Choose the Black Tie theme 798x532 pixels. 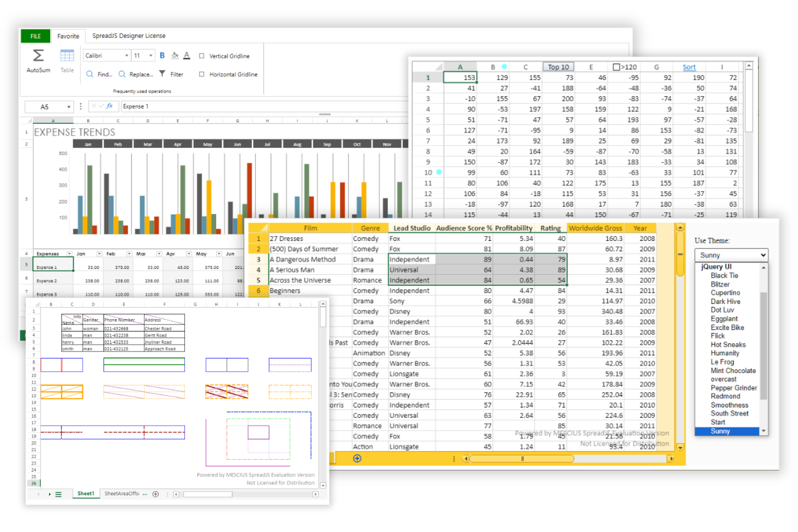(724, 275)
